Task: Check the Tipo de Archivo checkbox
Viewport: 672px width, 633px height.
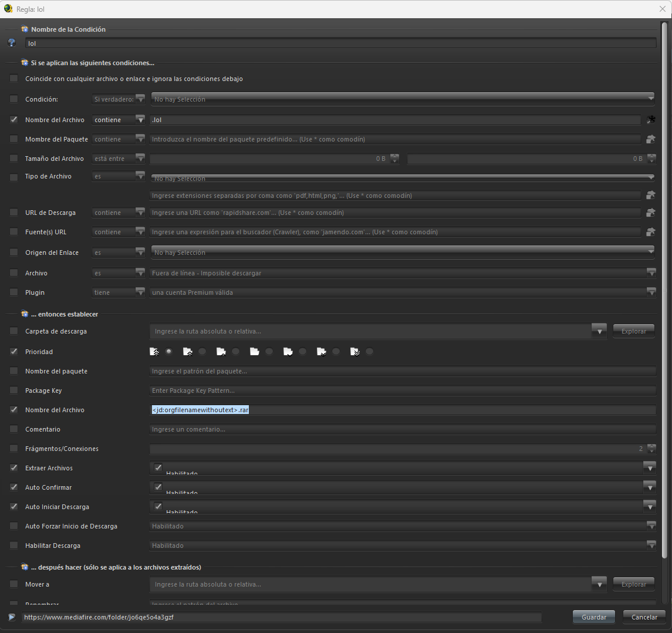Action: [13, 176]
